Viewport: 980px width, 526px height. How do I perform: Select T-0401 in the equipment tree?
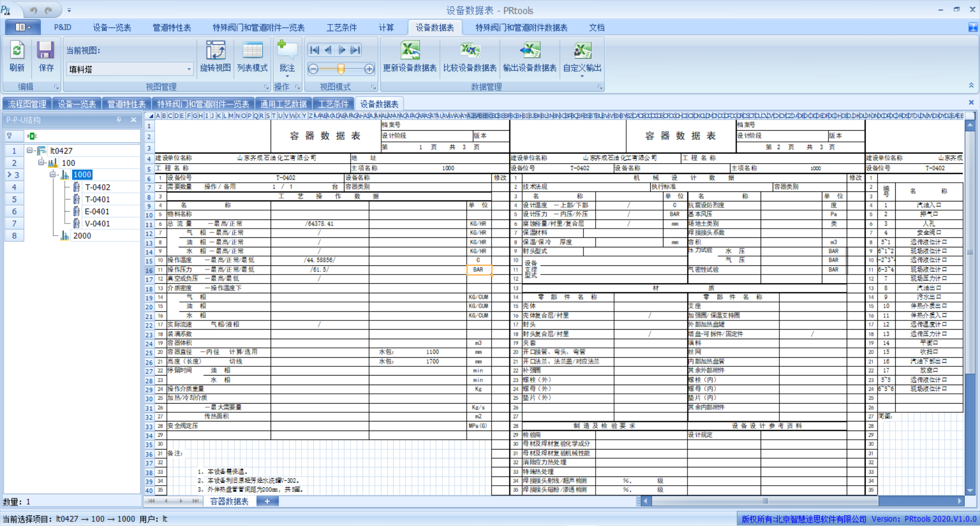(97, 199)
